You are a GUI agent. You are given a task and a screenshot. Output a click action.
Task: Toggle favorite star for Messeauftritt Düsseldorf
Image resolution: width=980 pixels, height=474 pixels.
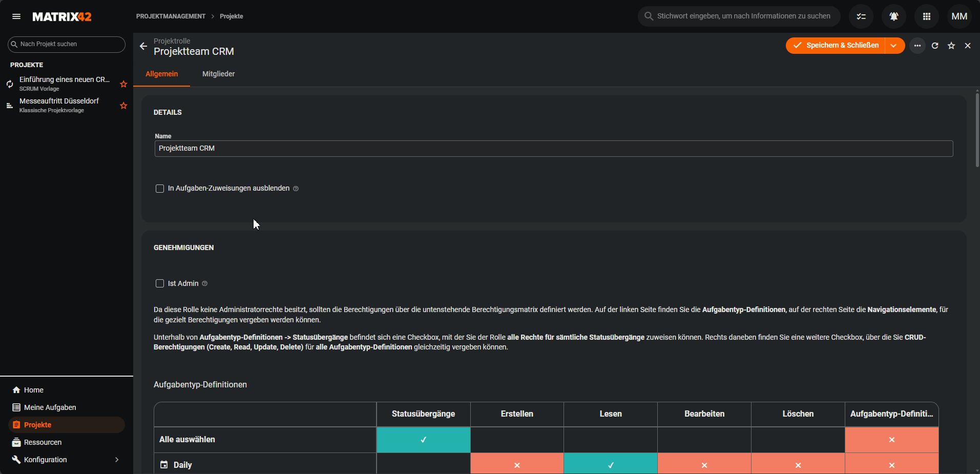tap(123, 106)
